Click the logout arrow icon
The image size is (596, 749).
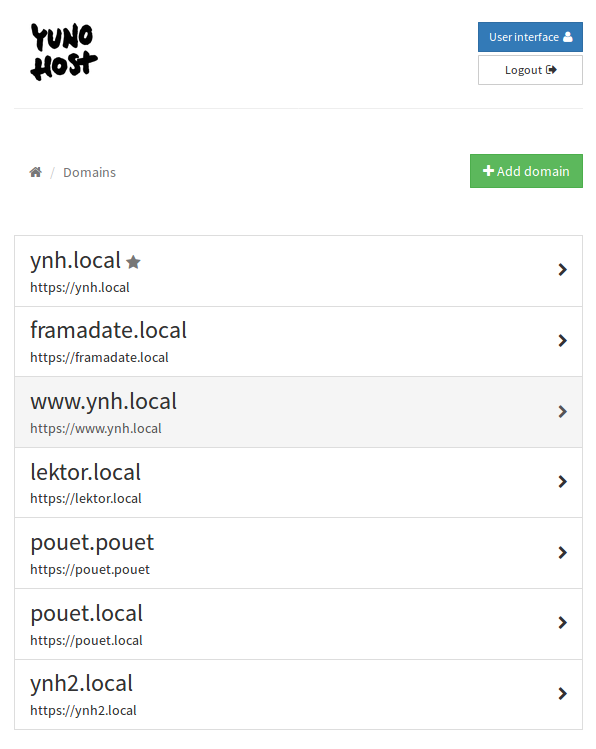click(x=551, y=70)
